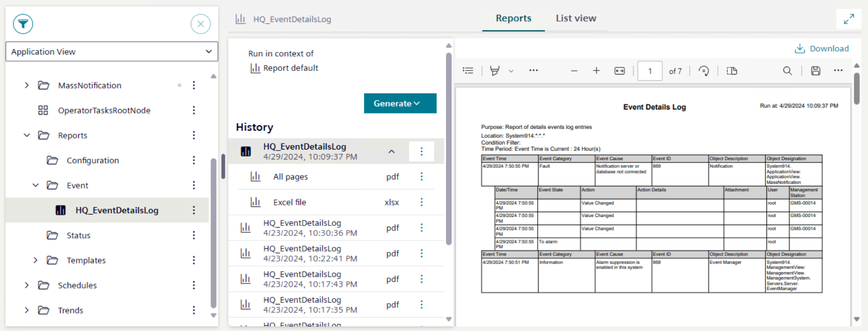868x331 pixels.
Task: Open the PDF table of contents
Action: click(x=468, y=71)
